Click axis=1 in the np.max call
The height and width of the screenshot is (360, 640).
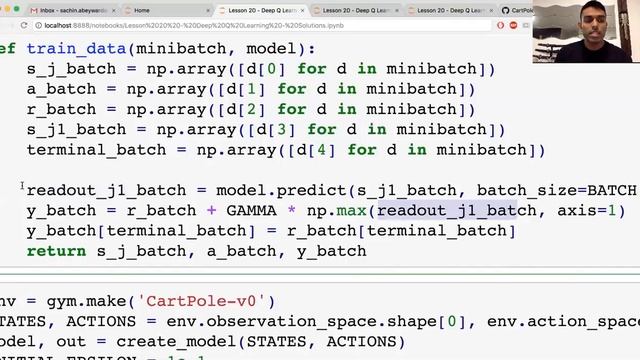coord(587,211)
